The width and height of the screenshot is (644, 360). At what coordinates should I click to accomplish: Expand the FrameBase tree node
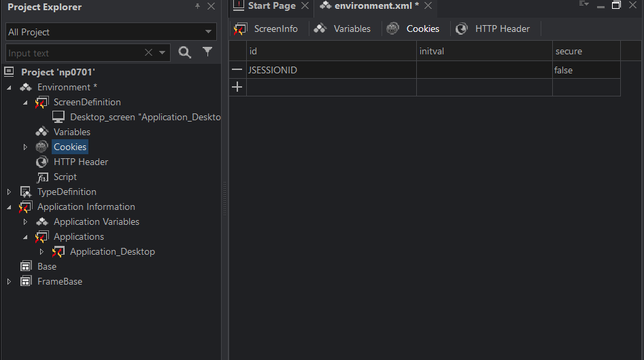coord(9,282)
